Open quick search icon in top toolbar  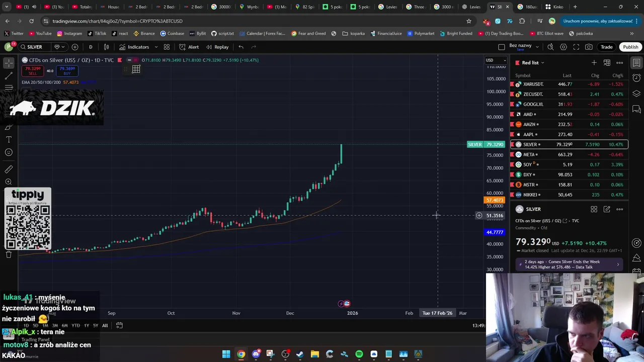pyautogui.click(x=550, y=47)
